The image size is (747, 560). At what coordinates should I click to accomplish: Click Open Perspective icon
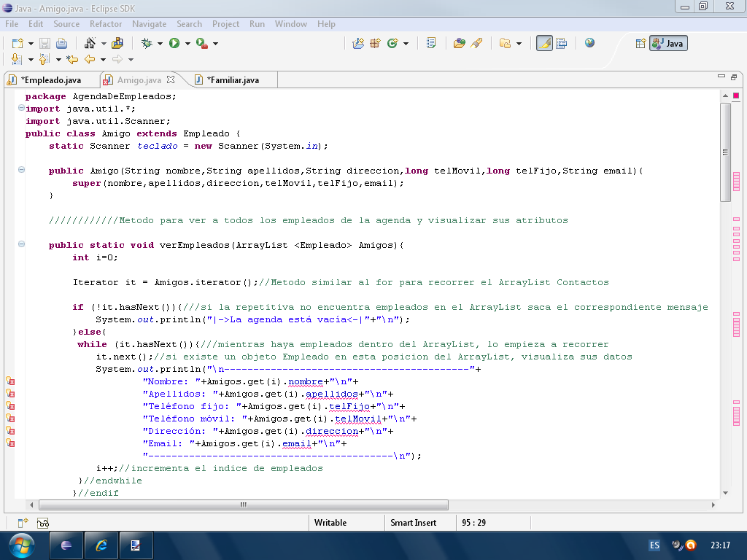coord(640,43)
